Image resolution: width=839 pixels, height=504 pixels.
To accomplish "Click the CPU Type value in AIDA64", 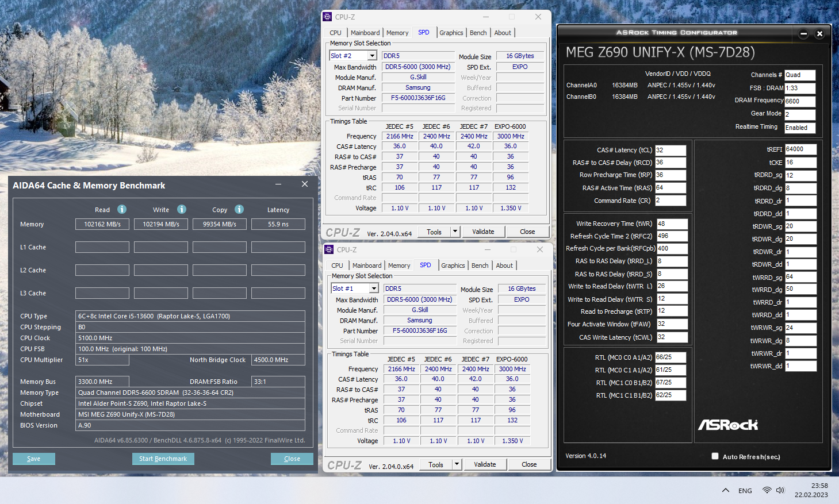I will tap(190, 316).
